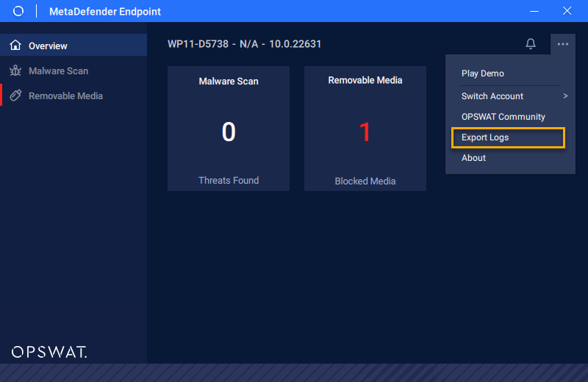The height and width of the screenshot is (382, 588).
Task: Select Play Demo from the menu
Action: (x=483, y=73)
